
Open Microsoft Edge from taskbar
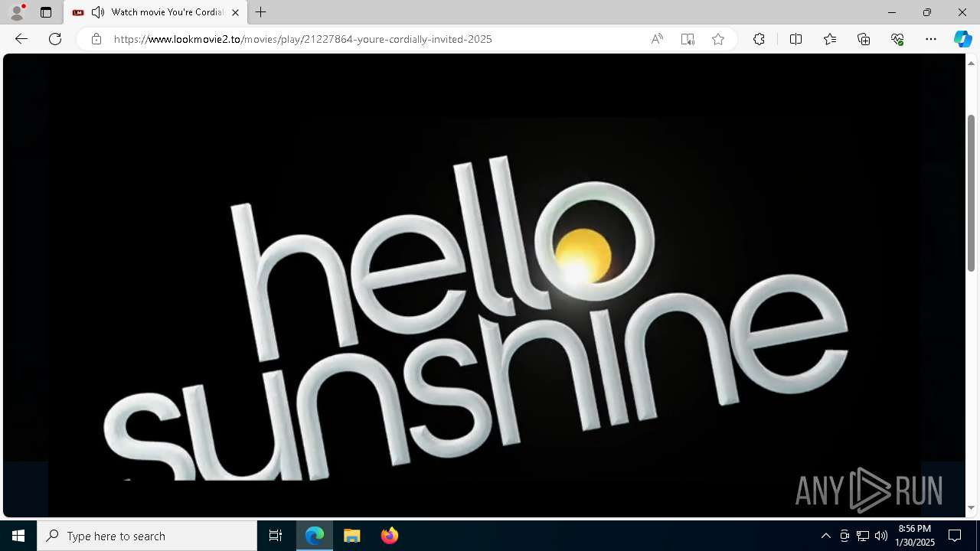[x=315, y=536]
